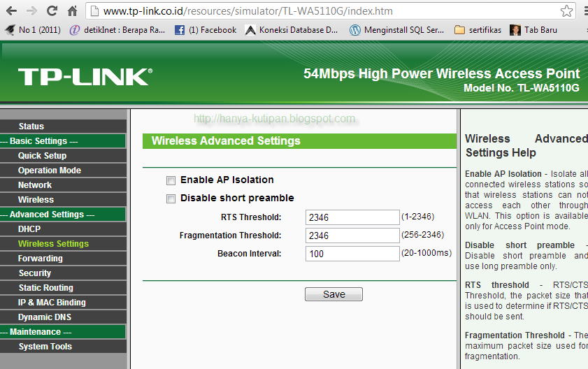Reload the page with the refresh icon
This screenshot has width=588, height=369.
pyautogui.click(x=52, y=11)
